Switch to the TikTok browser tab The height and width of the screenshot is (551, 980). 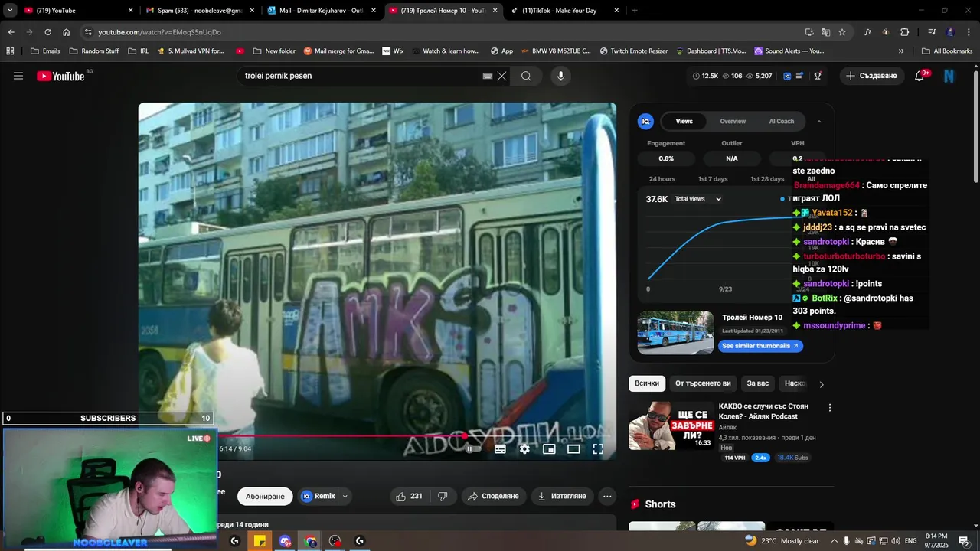[565, 11]
